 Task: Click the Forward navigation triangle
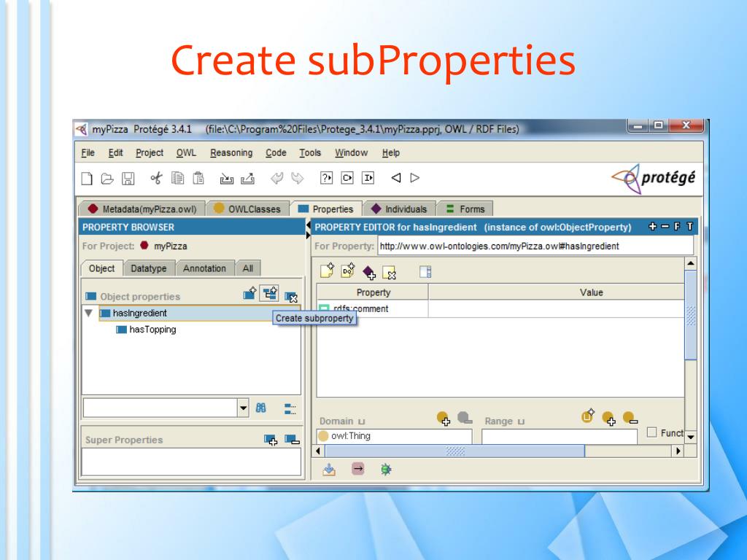click(415, 178)
